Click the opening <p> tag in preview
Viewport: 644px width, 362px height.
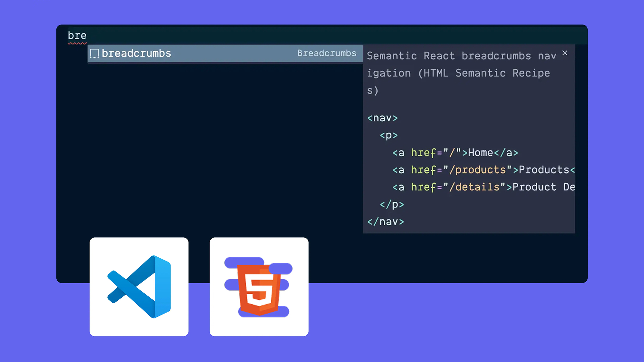click(389, 135)
